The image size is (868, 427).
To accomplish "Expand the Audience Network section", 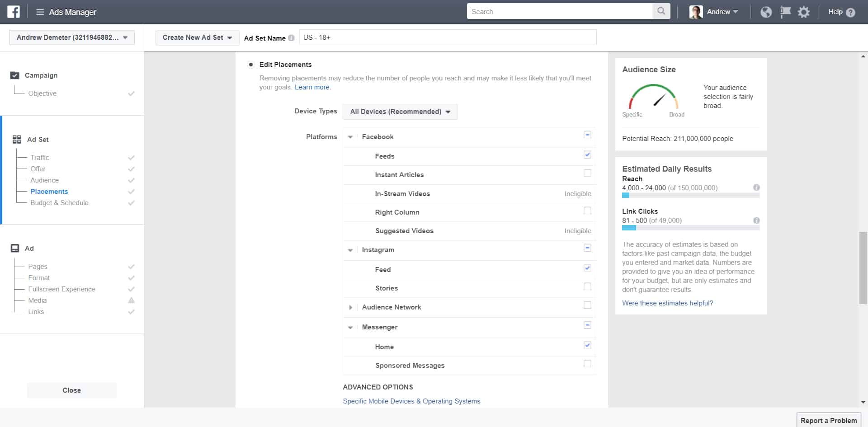I will click(x=350, y=307).
